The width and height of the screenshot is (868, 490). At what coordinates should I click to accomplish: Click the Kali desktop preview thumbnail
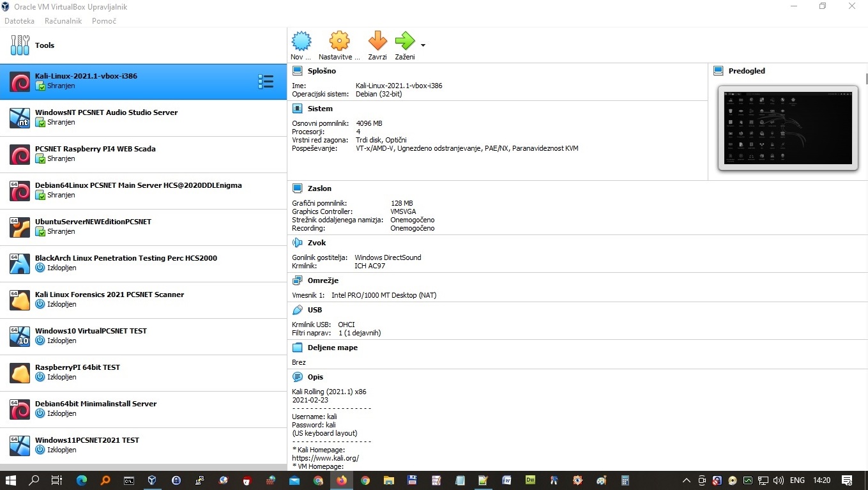[788, 128]
